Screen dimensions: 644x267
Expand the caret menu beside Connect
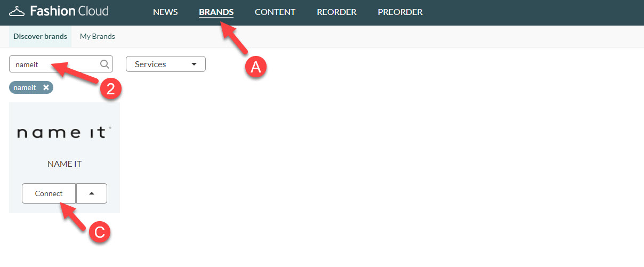coord(91,193)
